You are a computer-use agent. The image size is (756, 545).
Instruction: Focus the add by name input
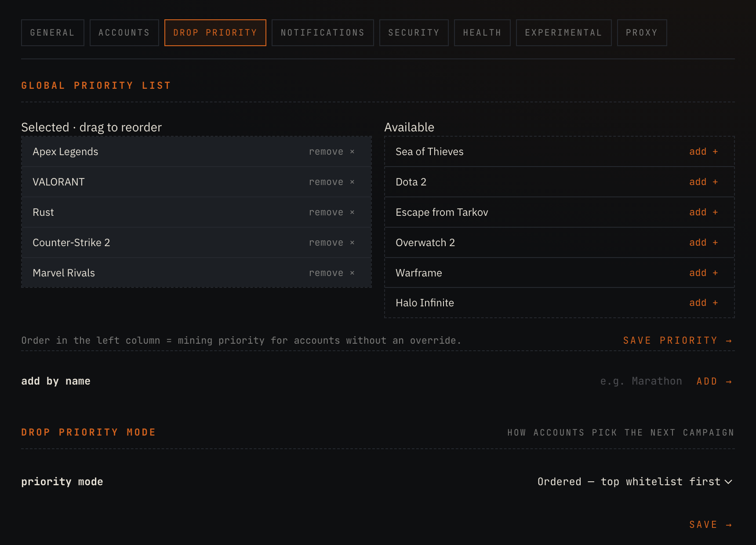click(x=641, y=381)
